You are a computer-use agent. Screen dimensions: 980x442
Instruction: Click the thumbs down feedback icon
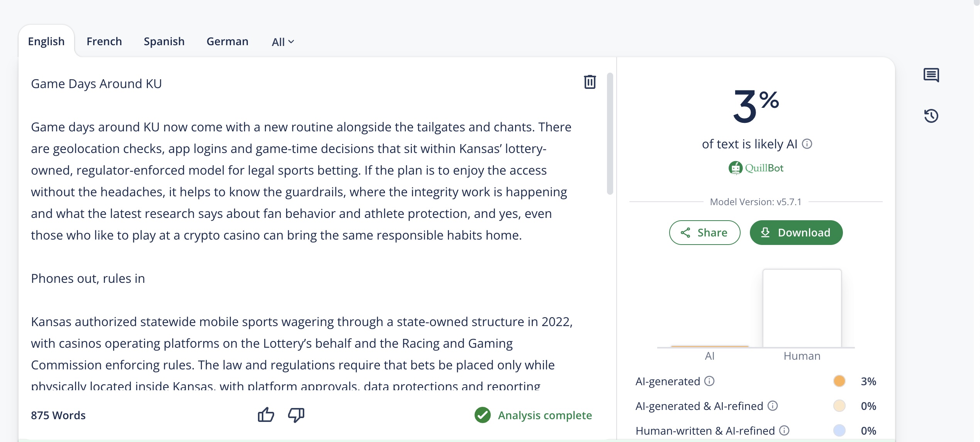(x=296, y=415)
